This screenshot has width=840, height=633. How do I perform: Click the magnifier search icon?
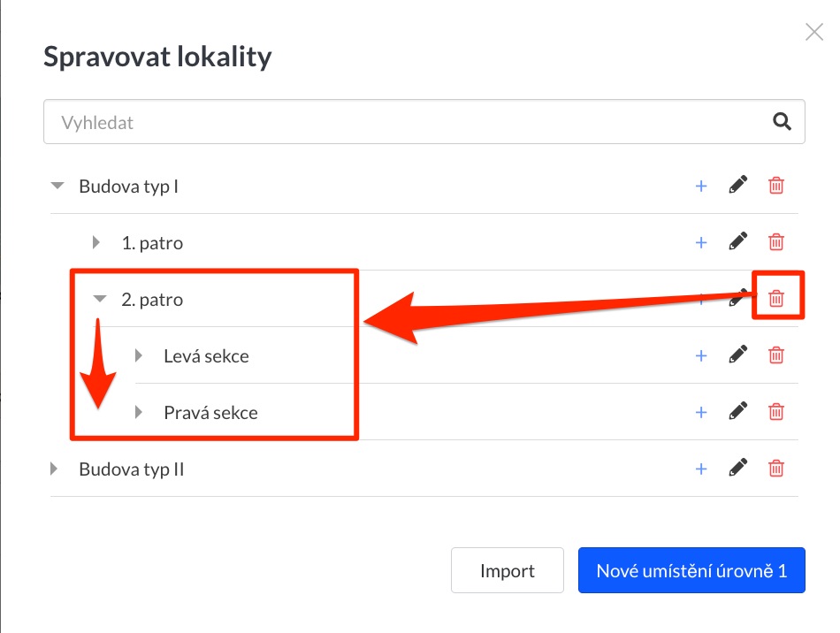coord(782,122)
